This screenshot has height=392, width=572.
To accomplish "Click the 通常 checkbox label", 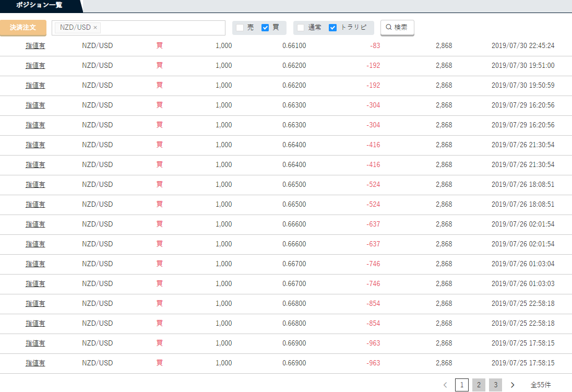I will point(315,28).
